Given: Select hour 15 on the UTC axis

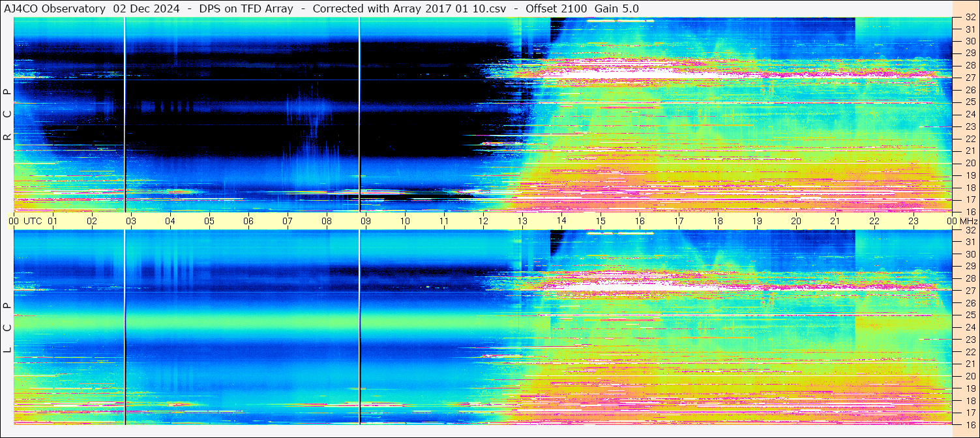Looking at the screenshot, I should coord(601,221).
